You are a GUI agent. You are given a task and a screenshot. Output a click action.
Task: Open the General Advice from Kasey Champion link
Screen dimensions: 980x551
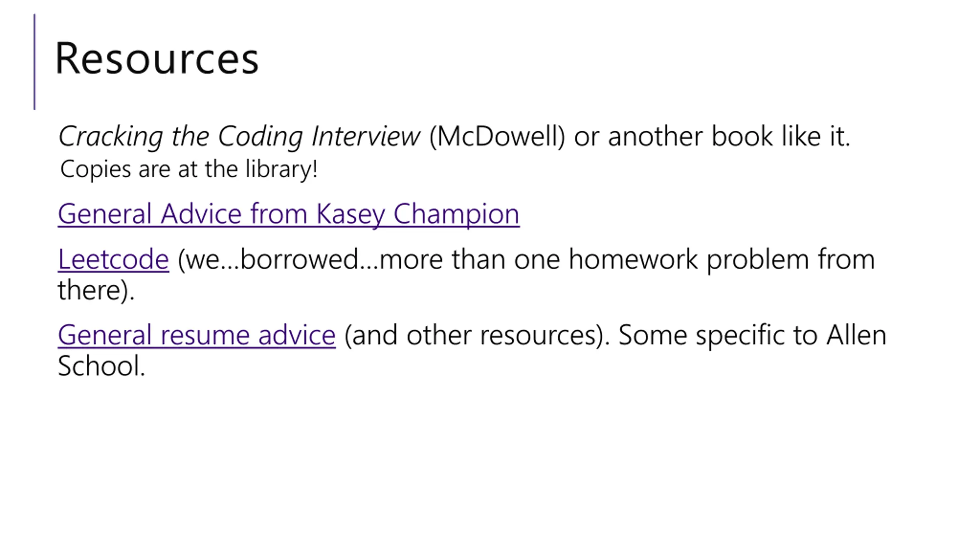289,214
